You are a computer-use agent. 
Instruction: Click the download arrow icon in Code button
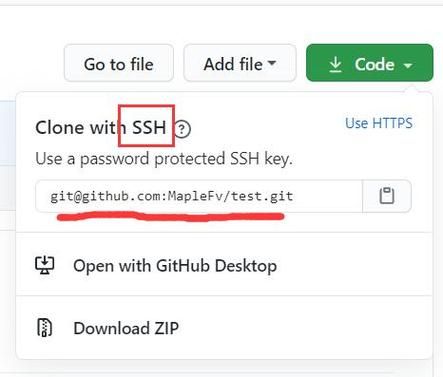335,64
